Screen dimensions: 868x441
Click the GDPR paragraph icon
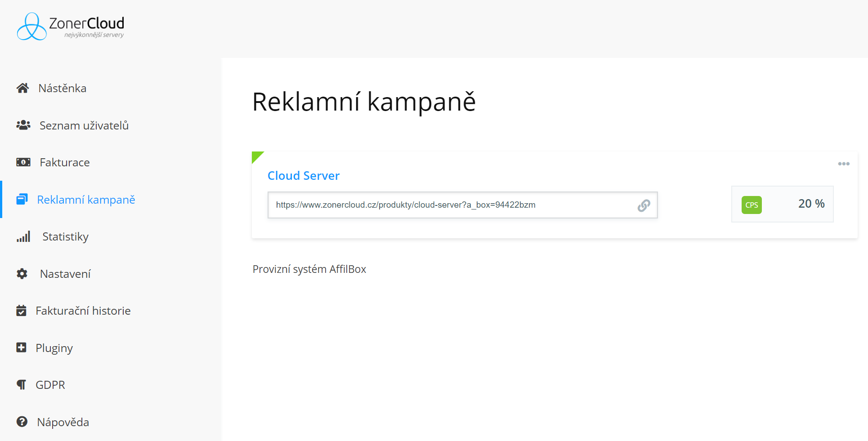21,385
